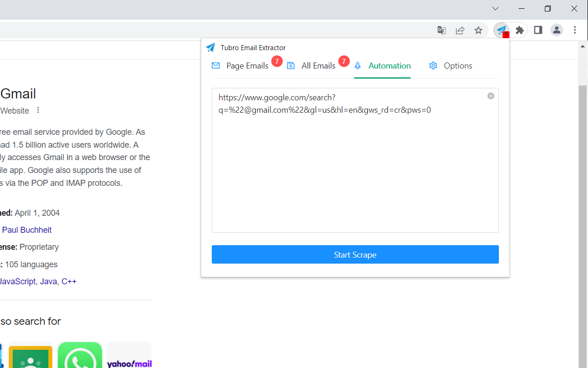The image size is (588, 368).
Task: Open the Chrome profile avatar menu
Action: (557, 30)
